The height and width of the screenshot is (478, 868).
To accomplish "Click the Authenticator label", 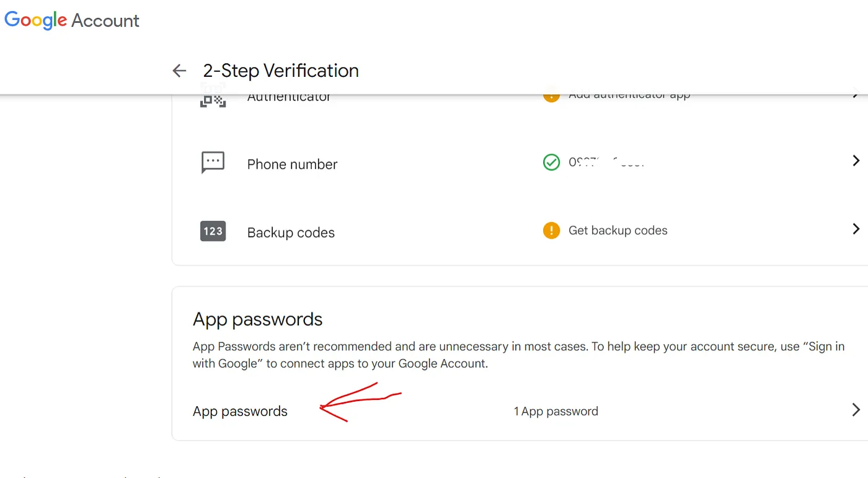I will (x=289, y=98).
